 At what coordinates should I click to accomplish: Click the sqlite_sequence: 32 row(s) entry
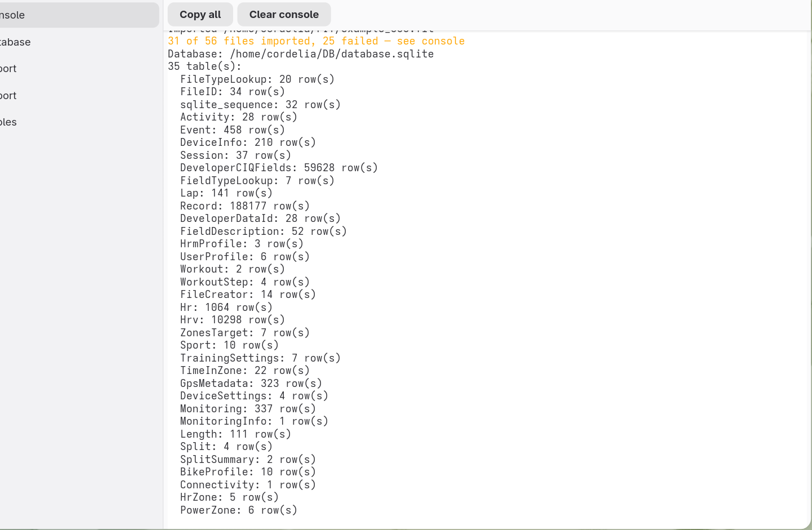(x=260, y=105)
